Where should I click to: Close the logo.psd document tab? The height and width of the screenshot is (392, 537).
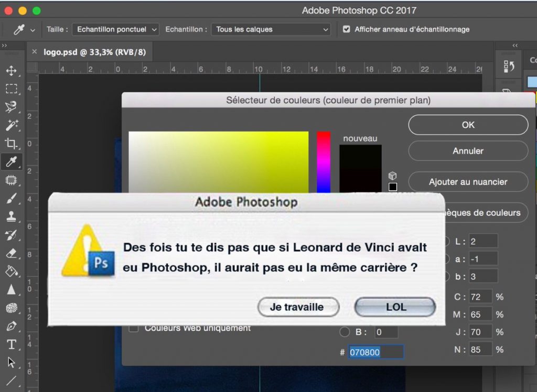pos(34,52)
